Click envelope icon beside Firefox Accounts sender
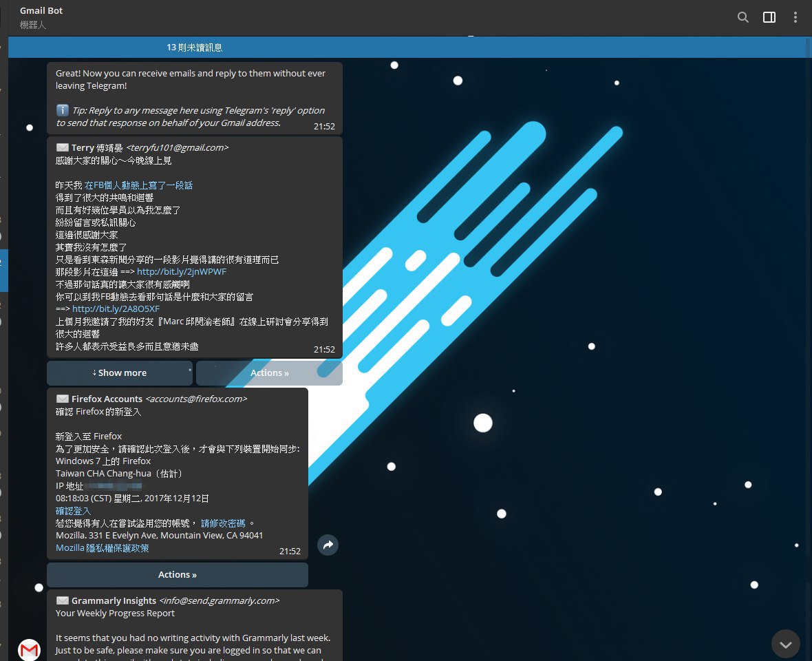 (x=63, y=399)
